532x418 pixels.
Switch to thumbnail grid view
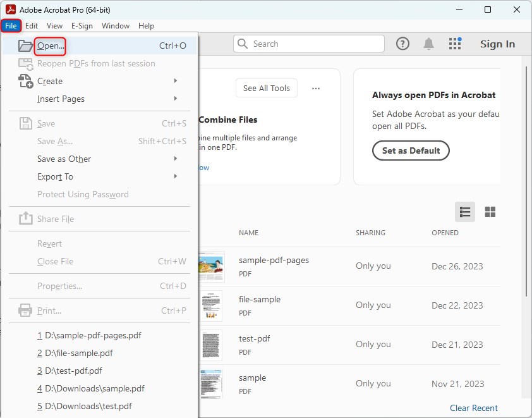(x=490, y=211)
